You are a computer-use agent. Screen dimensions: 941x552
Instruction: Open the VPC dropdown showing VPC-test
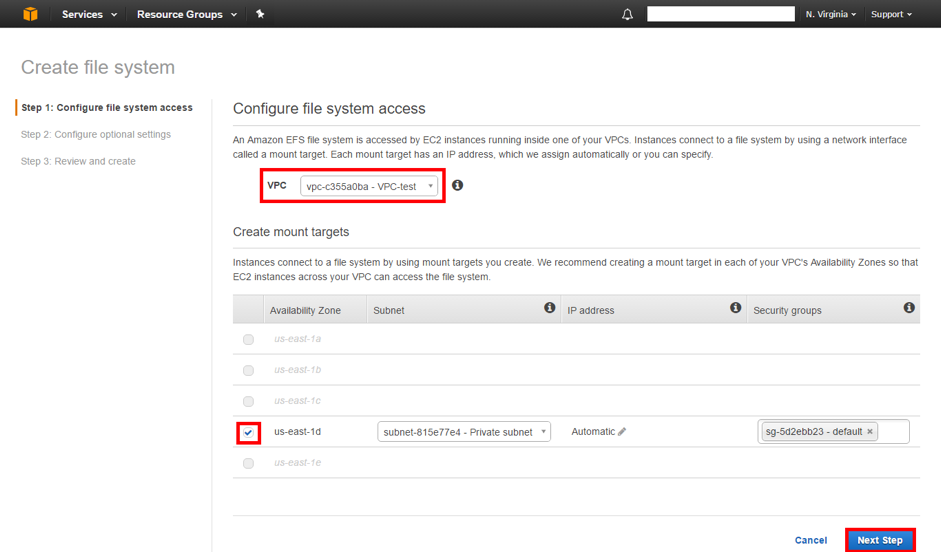tap(368, 186)
